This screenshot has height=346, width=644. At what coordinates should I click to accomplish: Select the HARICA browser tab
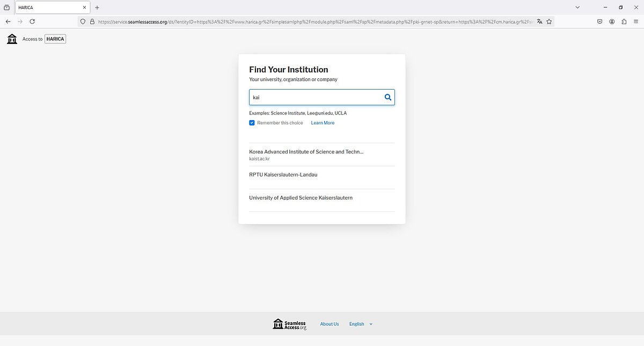tap(52, 8)
